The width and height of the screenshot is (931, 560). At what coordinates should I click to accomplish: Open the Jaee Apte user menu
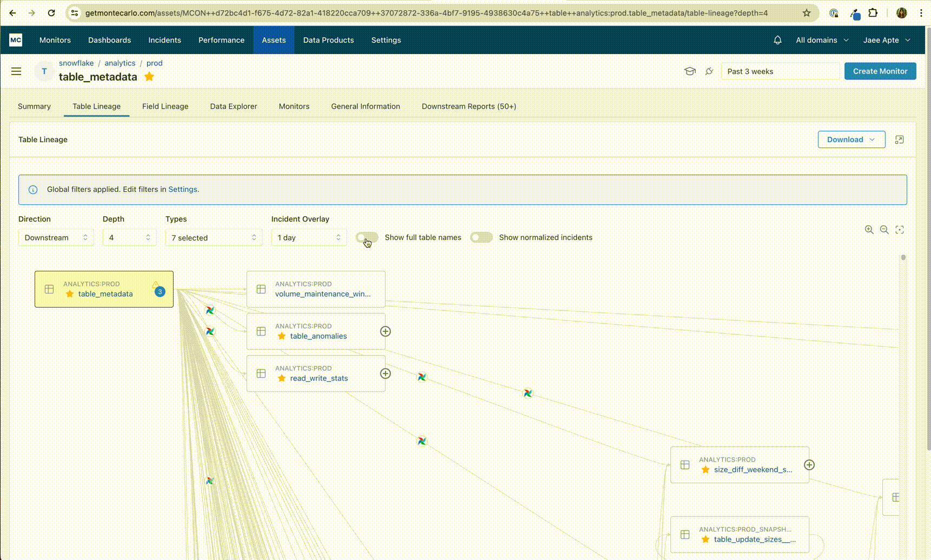887,40
